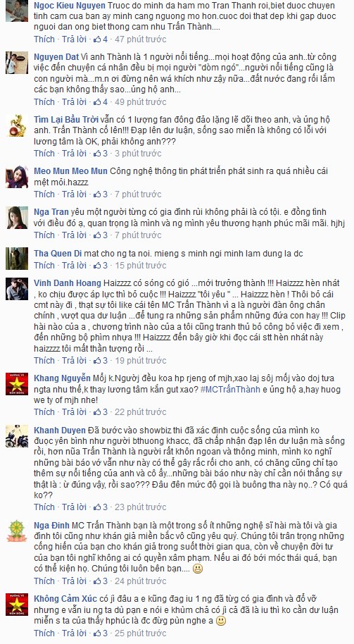Open Vinh Danh Hoang's profile name link

click(x=68, y=283)
